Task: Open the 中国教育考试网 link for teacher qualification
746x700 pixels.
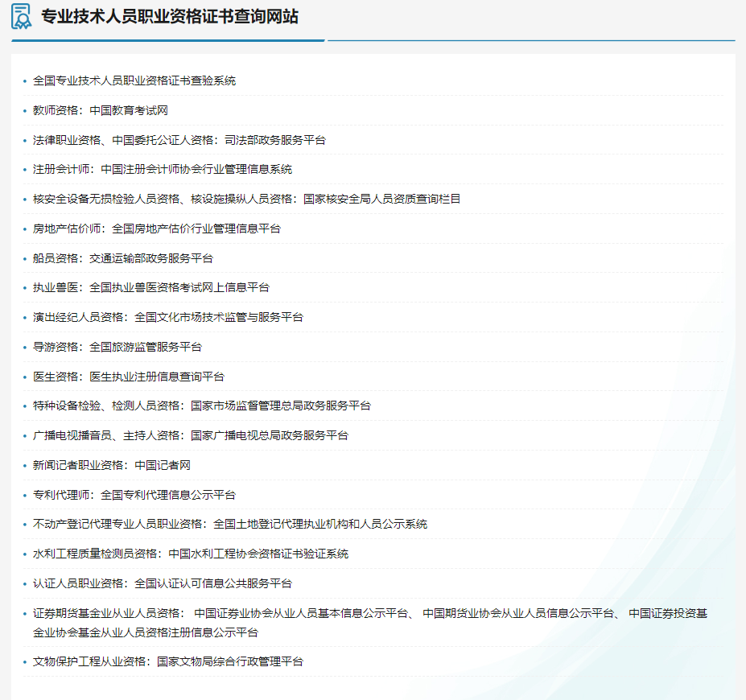Action: [x=129, y=111]
